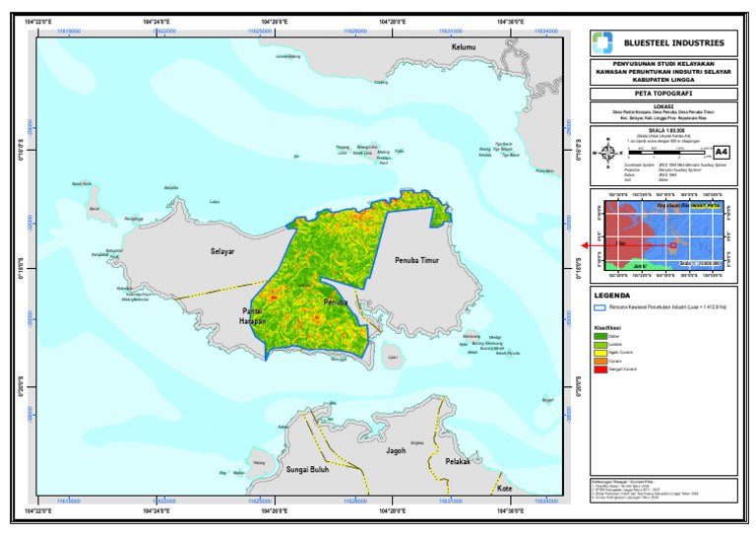This screenshot has height=535, width=756.
Task: Click the compass rose north arrow
Action: coord(607,153)
